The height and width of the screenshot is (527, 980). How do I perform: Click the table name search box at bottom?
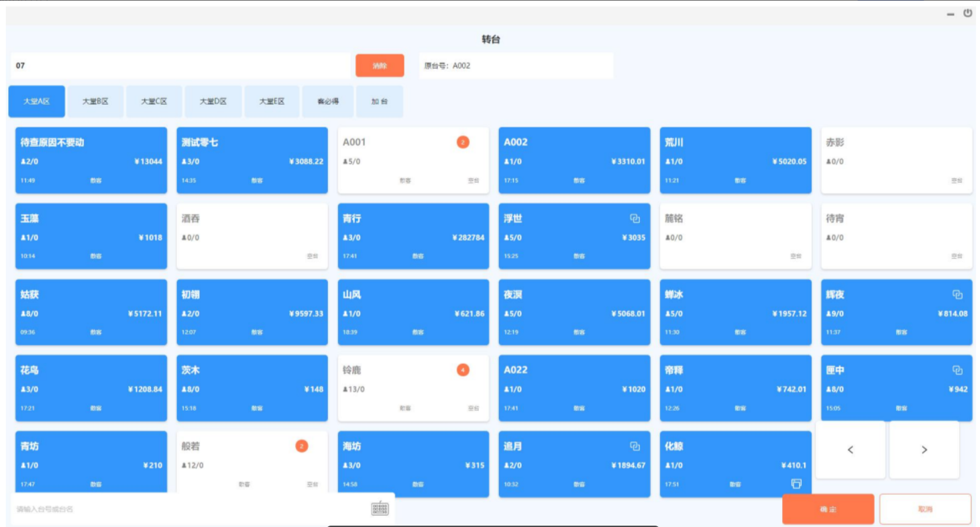[x=188, y=509]
